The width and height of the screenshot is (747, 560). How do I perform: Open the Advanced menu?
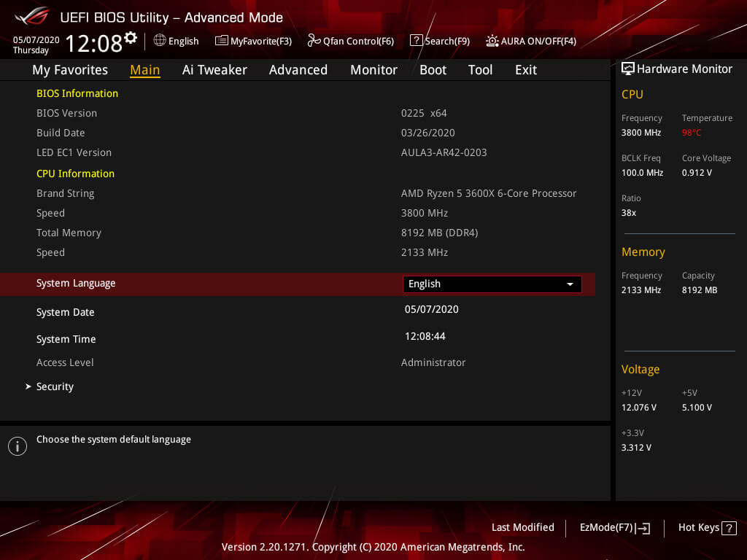pos(298,70)
